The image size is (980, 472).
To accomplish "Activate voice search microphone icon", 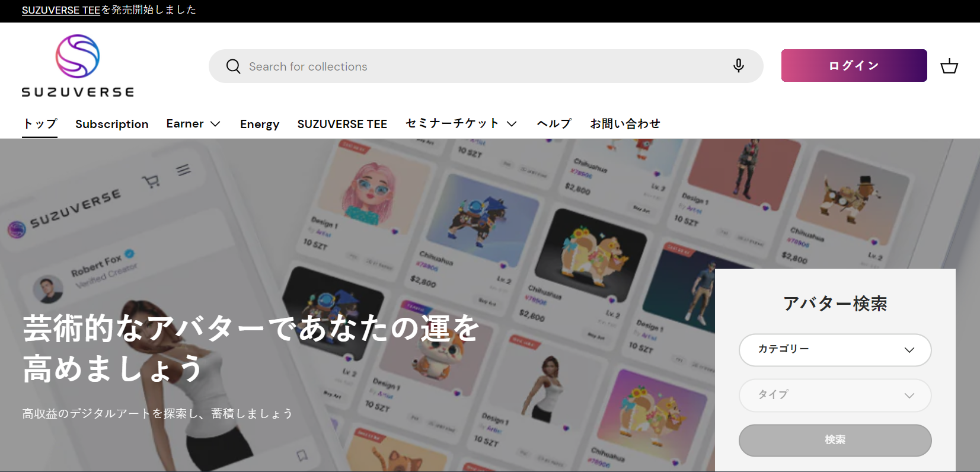I will [x=738, y=66].
